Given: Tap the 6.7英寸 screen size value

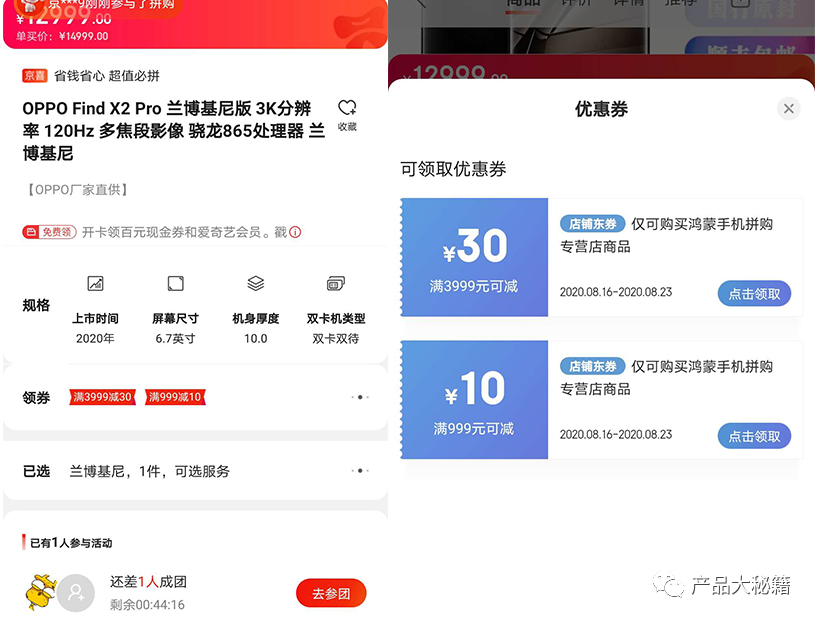Looking at the screenshot, I should coord(176,339).
